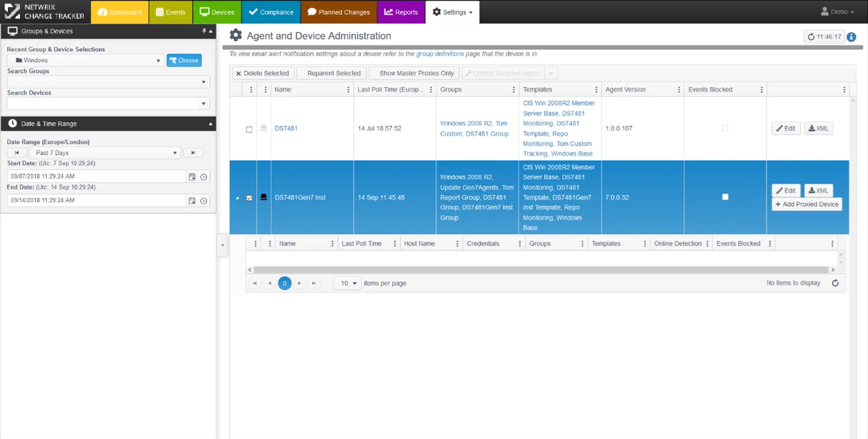Image resolution: width=868 pixels, height=439 pixels.
Task: Open the Devices tab
Action: click(217, 12)
